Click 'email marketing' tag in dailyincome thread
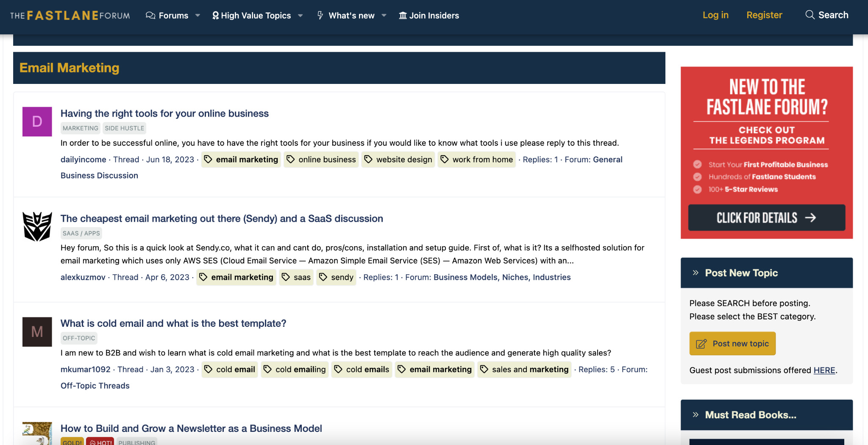 click(241, 159)
